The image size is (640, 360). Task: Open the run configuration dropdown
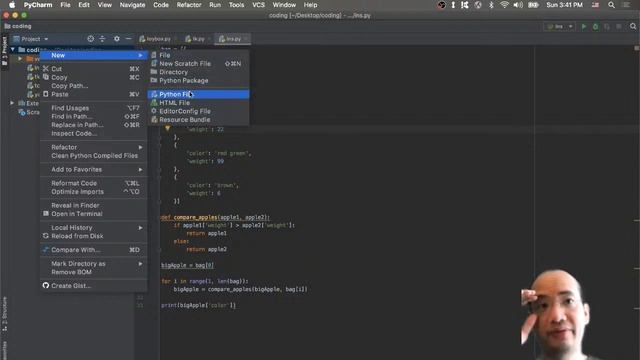pyautogui.click(x=560, y=27)
